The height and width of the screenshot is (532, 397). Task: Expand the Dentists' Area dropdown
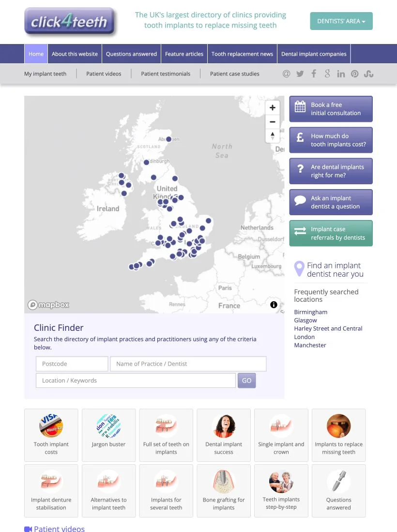(x=341, y=21)
